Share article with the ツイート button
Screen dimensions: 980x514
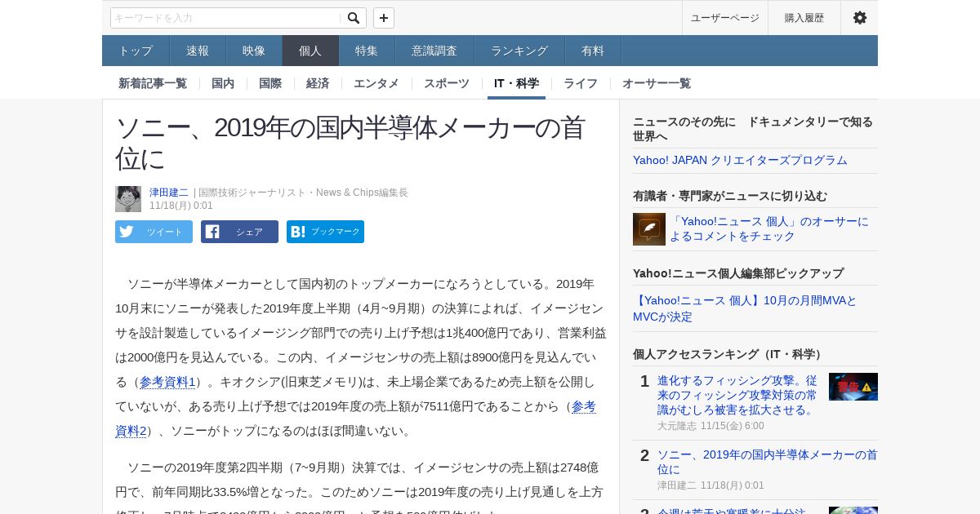pyautogui.click(x=154, y=232)
